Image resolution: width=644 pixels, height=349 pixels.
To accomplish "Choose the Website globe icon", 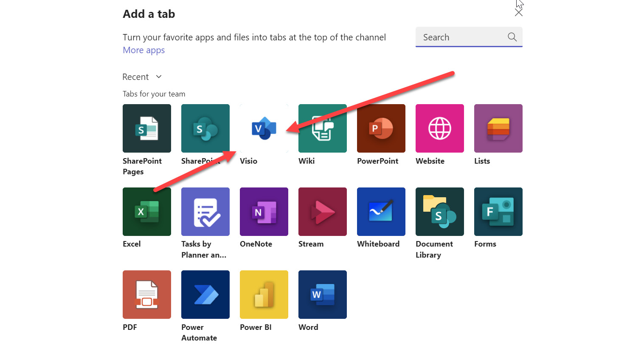I will point(440,128).
